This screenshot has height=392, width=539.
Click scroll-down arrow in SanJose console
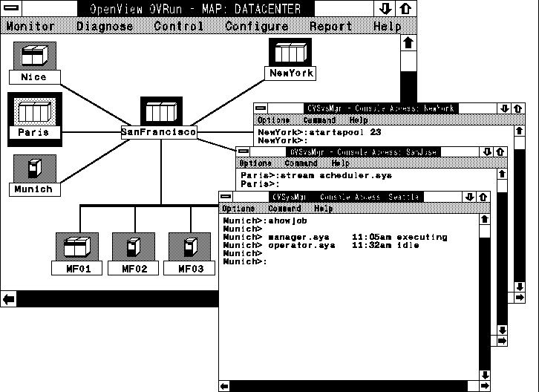[502, 330]
